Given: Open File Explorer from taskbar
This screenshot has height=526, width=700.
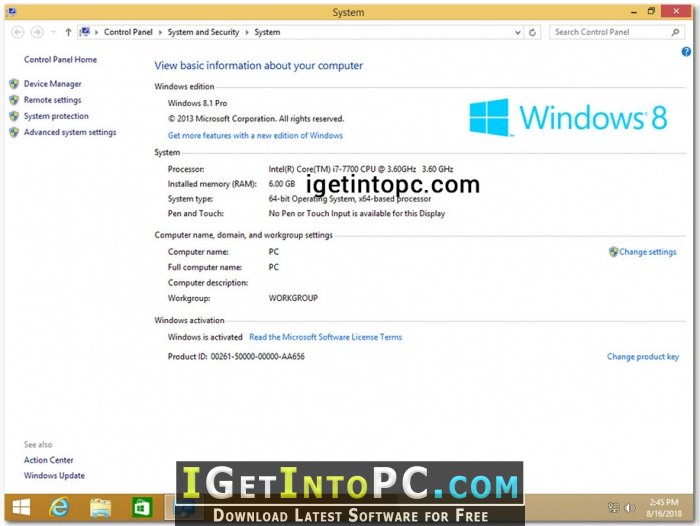Looking at the screenshot, I should 100,508.
